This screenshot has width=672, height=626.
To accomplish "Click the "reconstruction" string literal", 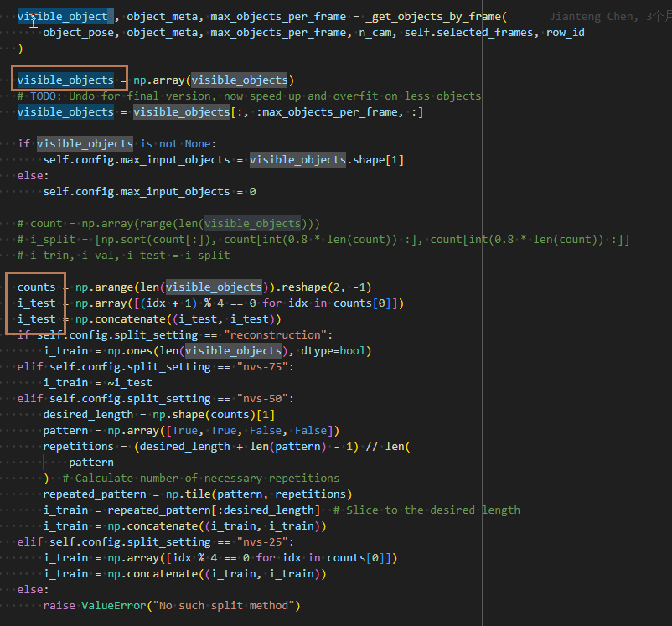I will point(275,335).
